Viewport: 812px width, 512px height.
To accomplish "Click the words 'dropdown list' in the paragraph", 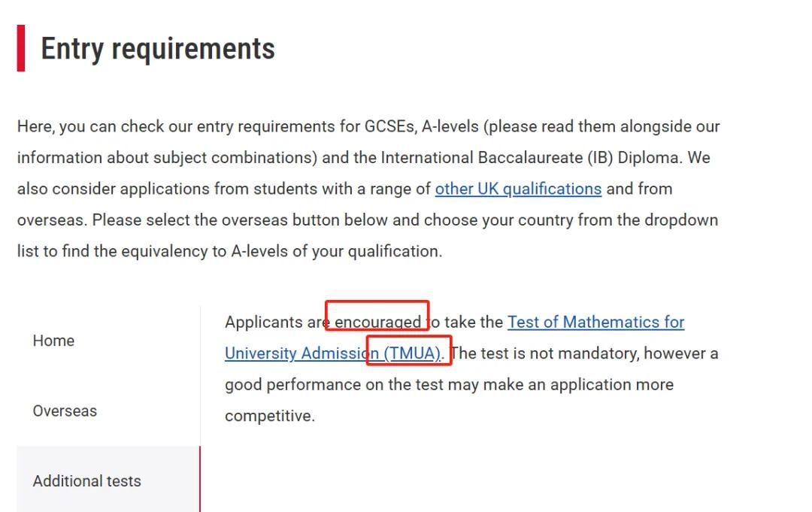I will [x=682, y=220].
